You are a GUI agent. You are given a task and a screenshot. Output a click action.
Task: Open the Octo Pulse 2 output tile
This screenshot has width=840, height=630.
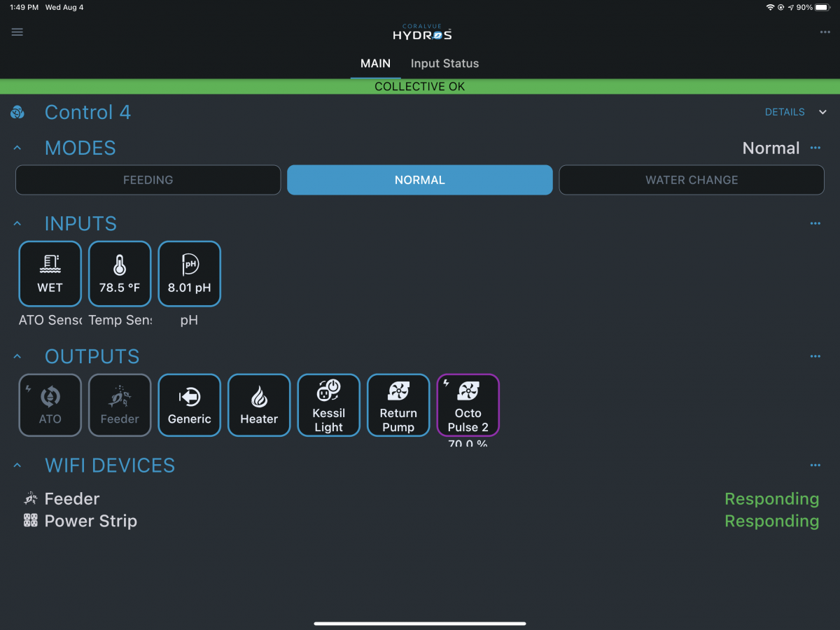pyautogui.click(x=468, y=405)
